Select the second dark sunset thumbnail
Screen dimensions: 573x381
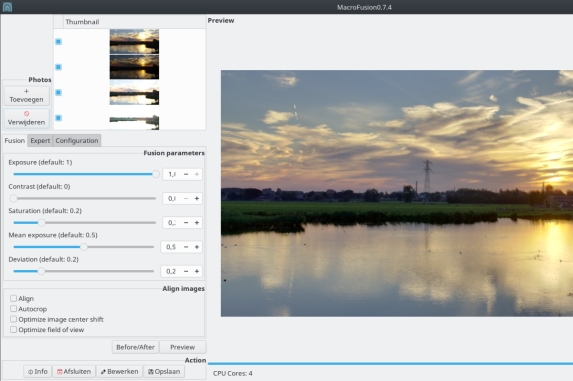click(x=134, y=67)
